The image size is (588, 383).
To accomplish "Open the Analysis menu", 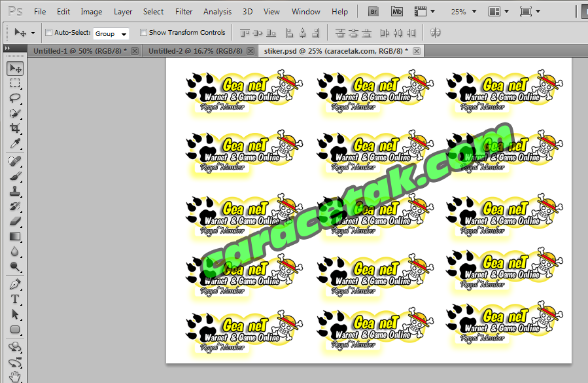I will click(x=218, y=12).
